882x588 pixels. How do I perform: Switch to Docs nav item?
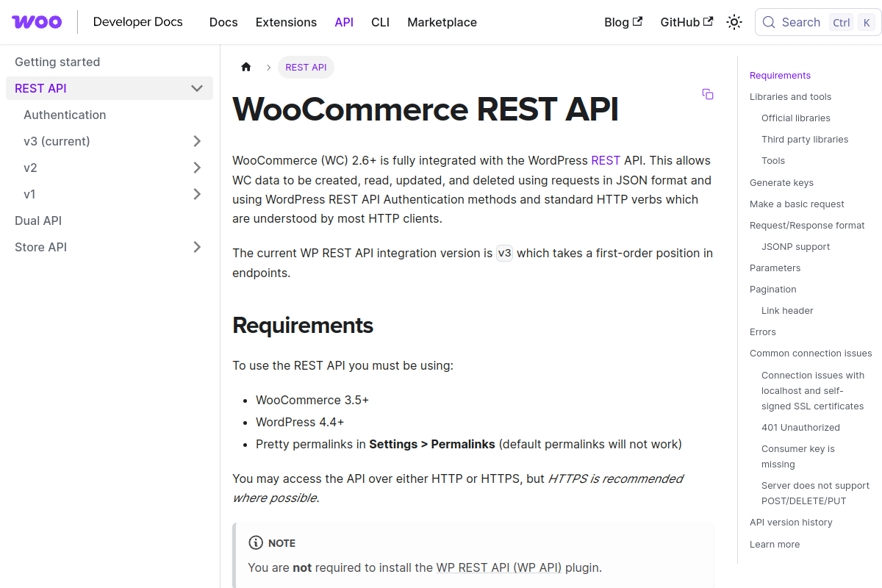(x=223, y=22)
